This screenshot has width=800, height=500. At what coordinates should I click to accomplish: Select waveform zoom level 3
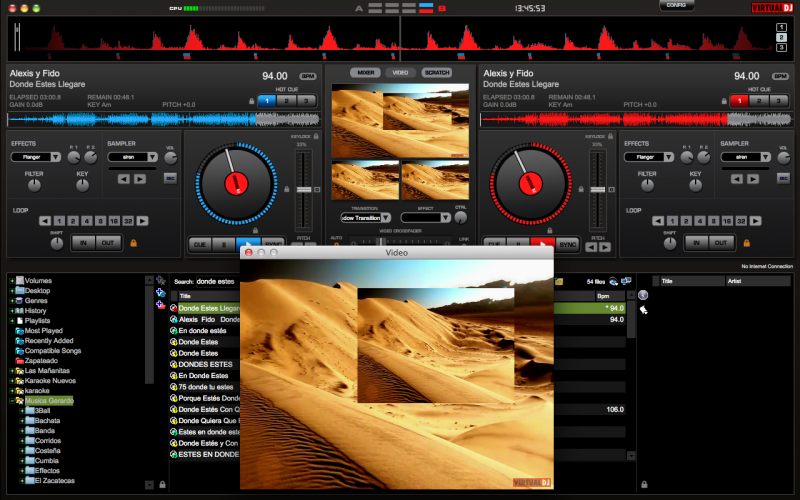(x=781, y=47)
